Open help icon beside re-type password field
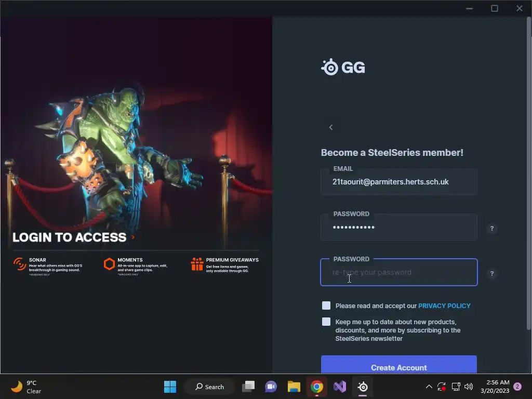The height and width of the screenshot is (399, 532). click(x=491, y=273)
